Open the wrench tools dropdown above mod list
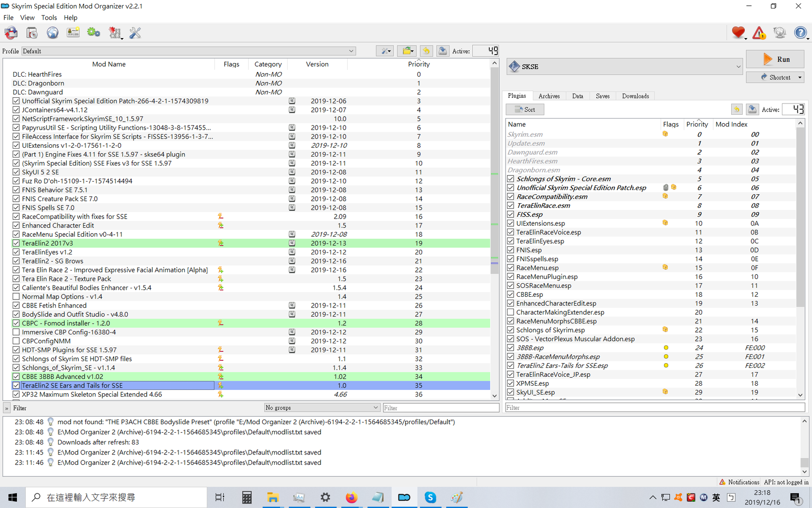Viewport: 812px width, 508px height. click(x=385, y=51)
